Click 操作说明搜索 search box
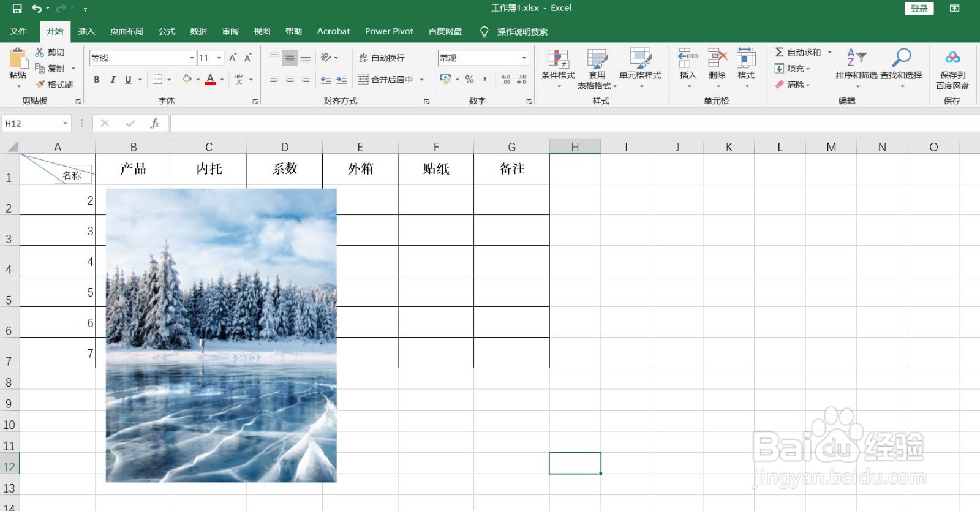This screenshot has height=511, width=980. (x=522, y=31)
